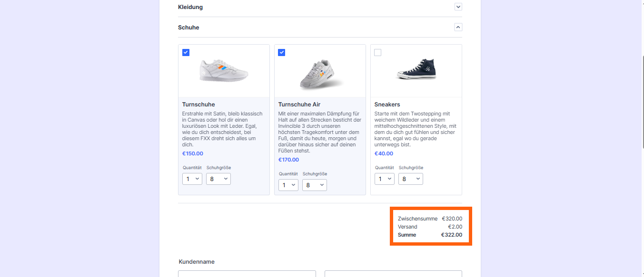Click the white Turnschuhe shoe image

coord(224,71)
